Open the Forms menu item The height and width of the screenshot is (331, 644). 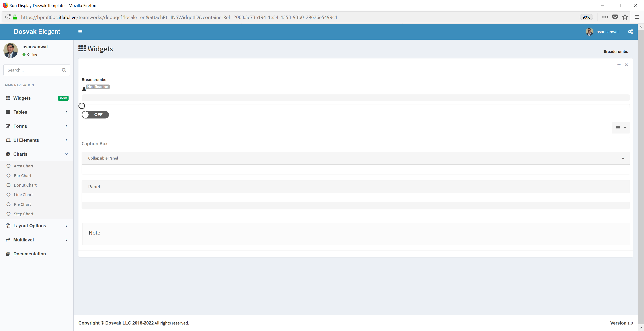pos(37,126)
